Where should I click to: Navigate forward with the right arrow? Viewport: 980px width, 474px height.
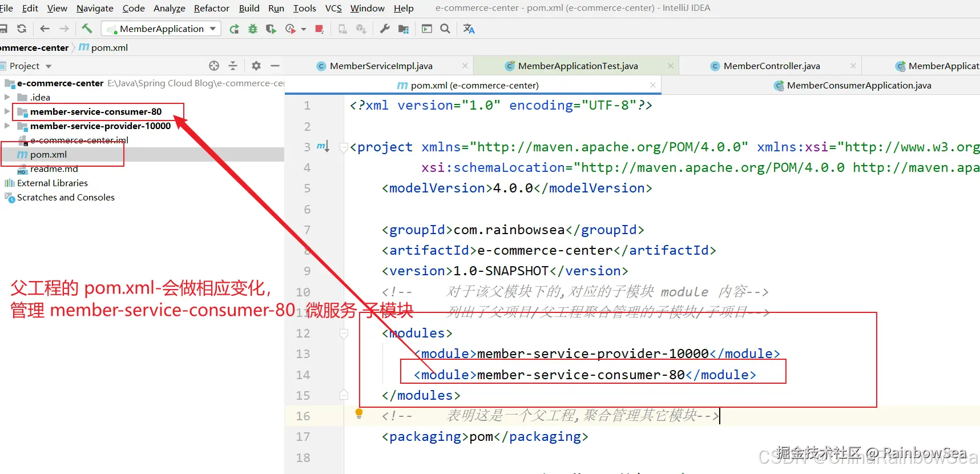click(64, 29)
